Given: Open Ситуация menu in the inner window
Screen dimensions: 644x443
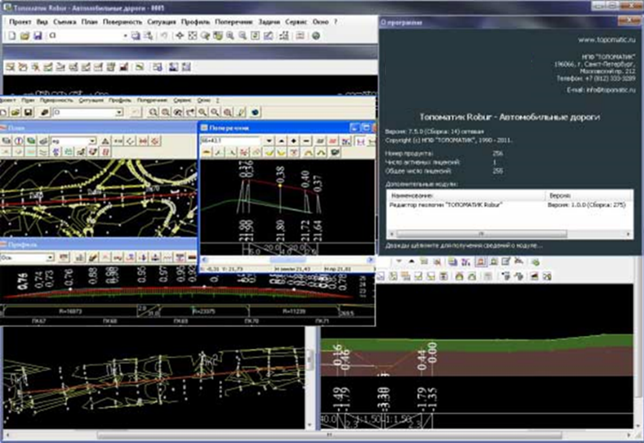Looking at the screenshot, I should coord(91,100).
